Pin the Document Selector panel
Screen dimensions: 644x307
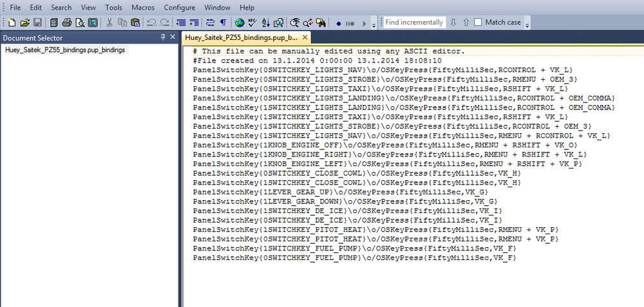point(163,37)
